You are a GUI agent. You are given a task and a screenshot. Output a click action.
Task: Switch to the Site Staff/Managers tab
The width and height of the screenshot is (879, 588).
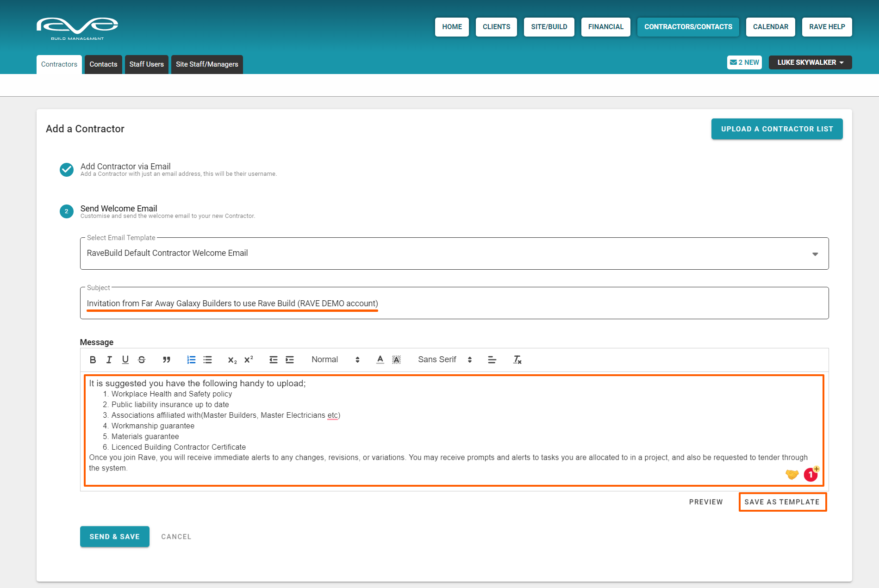point(207,64)
